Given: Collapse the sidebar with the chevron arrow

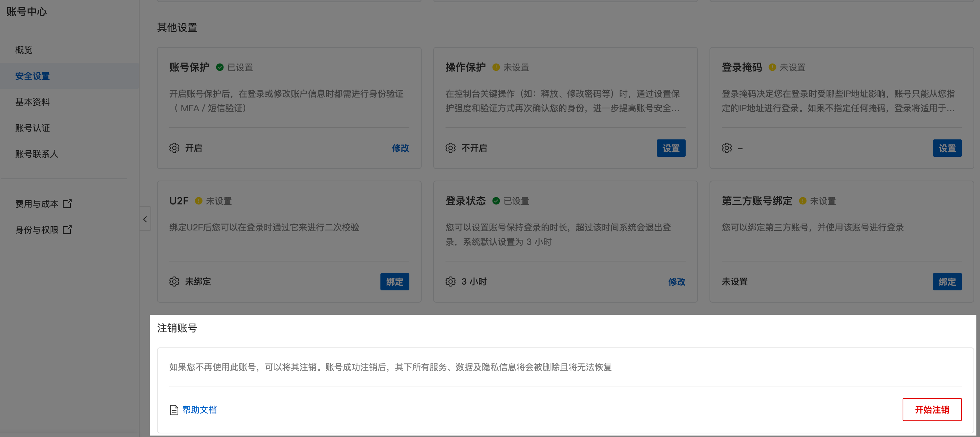Looking at the screenshot, I should [145, 219].
